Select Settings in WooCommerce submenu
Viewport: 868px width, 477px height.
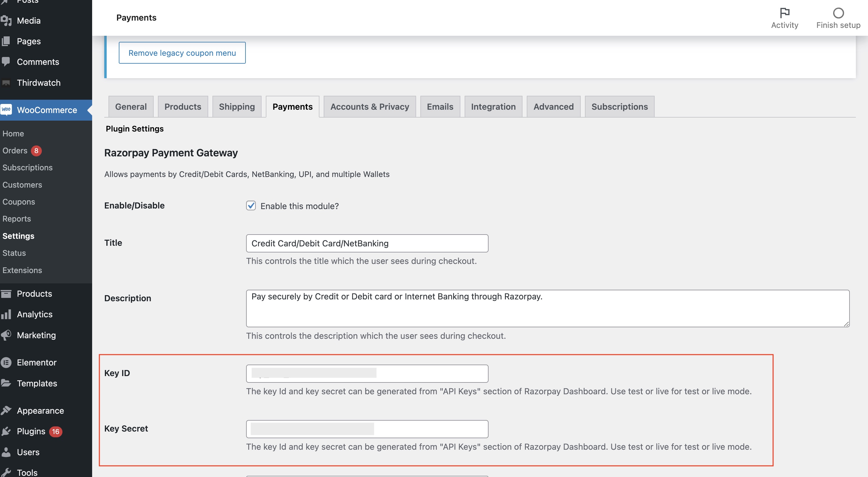pos(18,236)
